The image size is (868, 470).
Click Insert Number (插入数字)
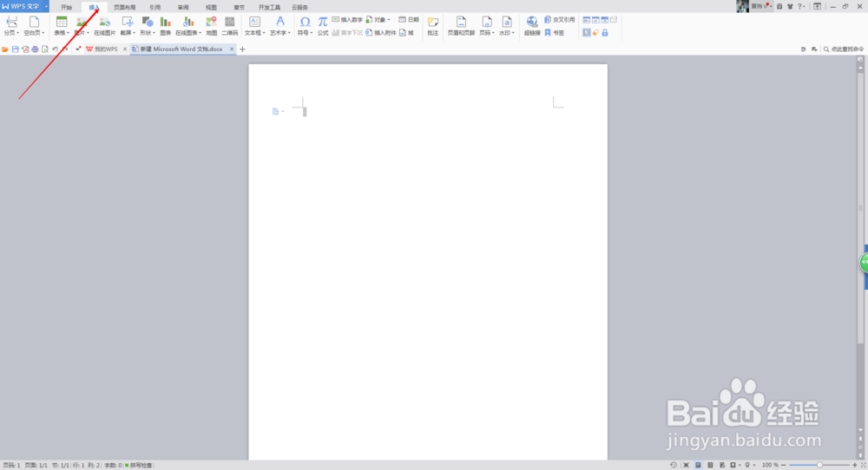pos(347,19)
